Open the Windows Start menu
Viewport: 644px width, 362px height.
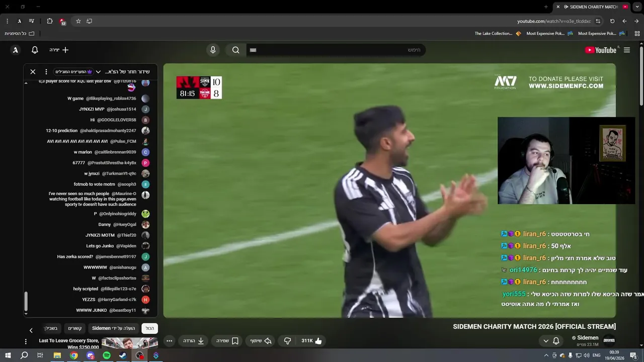click(8, 355)
